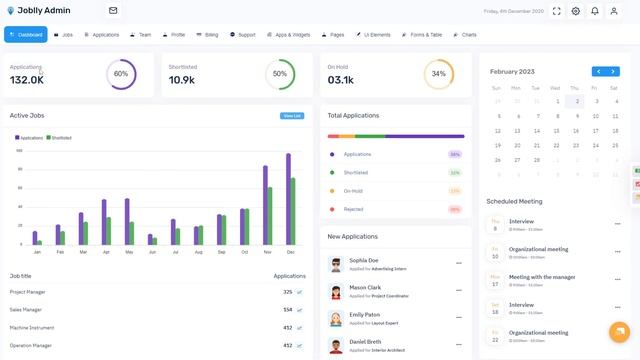The height and width of the screenshot is (360, 640).
Task: Open options menu for Mason Clark
Action: [x=459, y=290]
